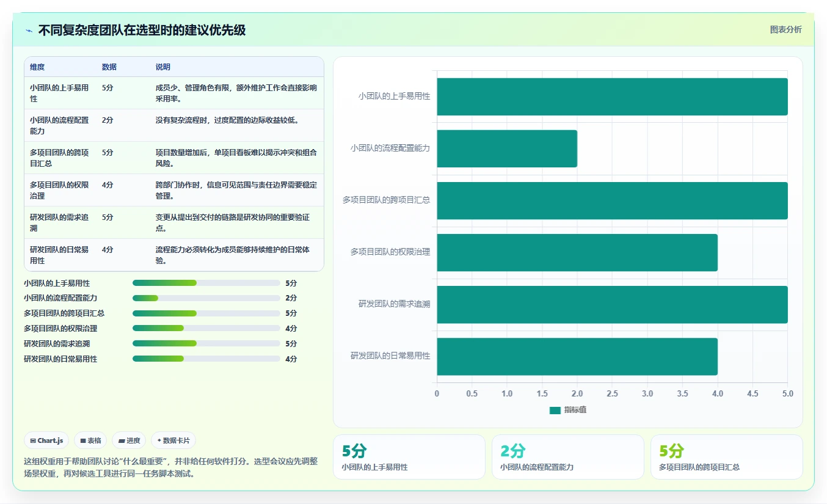
Task: Click the 多项目团队的权限治理 progress bar
Action: click(x=206, y=329)
